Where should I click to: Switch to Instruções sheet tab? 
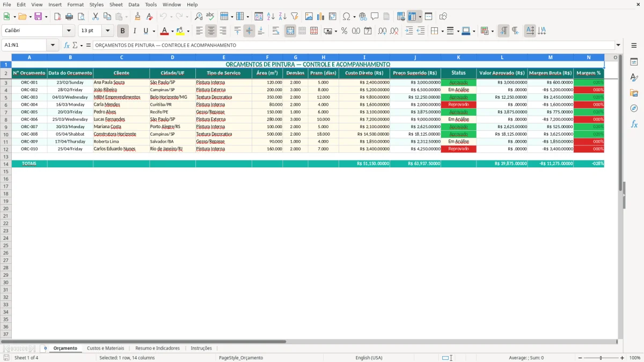201,348
